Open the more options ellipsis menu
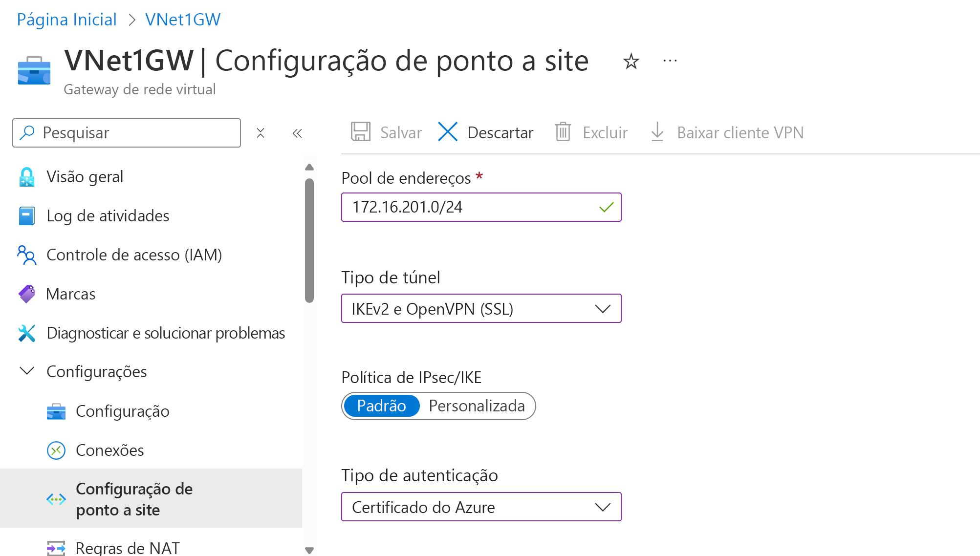The image size is (980, 556). (x=670, y=62)
